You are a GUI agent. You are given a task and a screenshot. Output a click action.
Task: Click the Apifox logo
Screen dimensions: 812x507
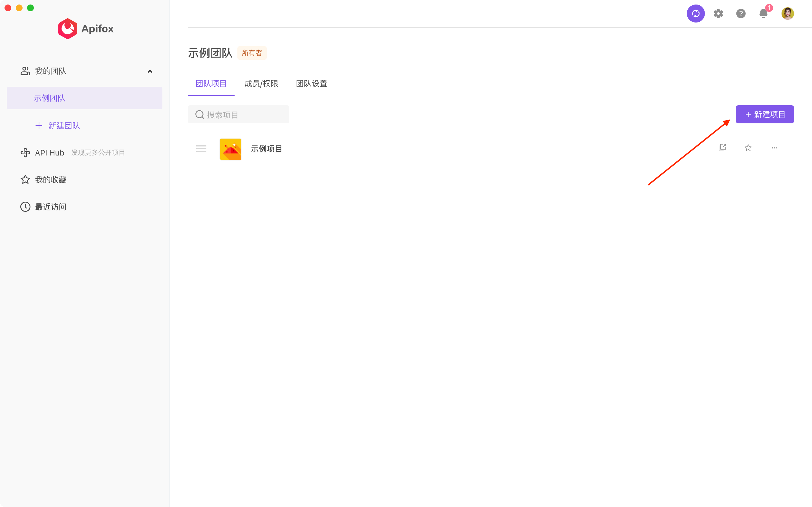point(86,29)
